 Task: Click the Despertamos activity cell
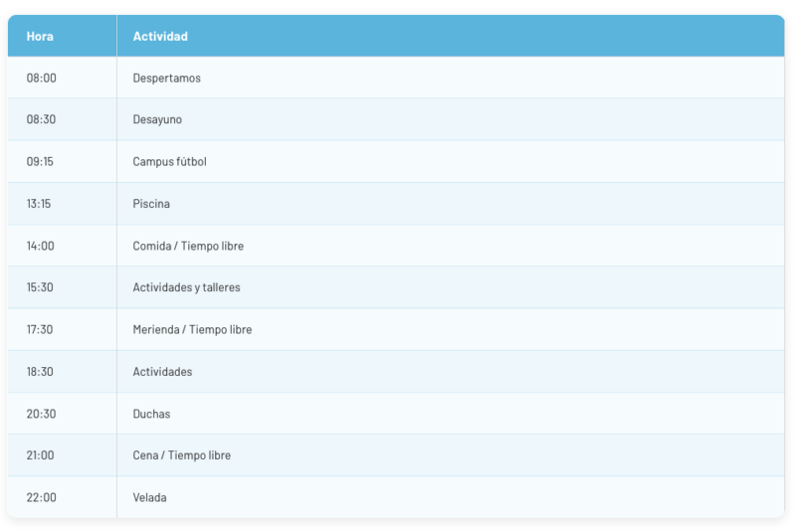tap(166, 78)
